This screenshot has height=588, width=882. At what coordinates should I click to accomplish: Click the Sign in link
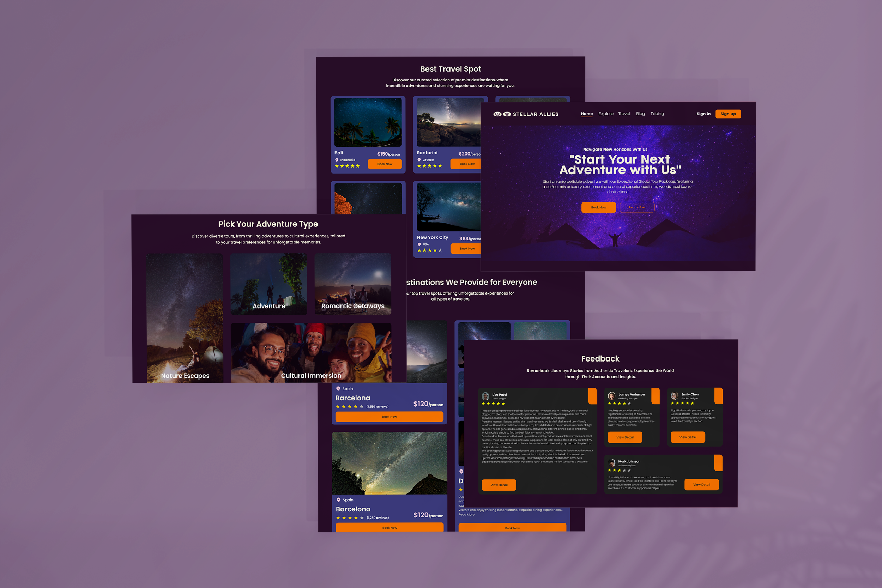tap(703, 114)
